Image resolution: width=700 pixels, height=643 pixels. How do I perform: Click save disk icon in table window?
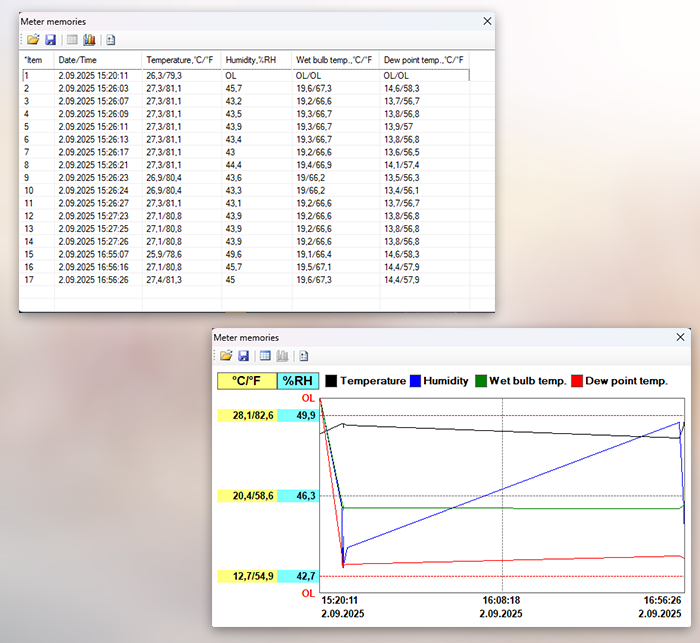click(x=50, y=40)
